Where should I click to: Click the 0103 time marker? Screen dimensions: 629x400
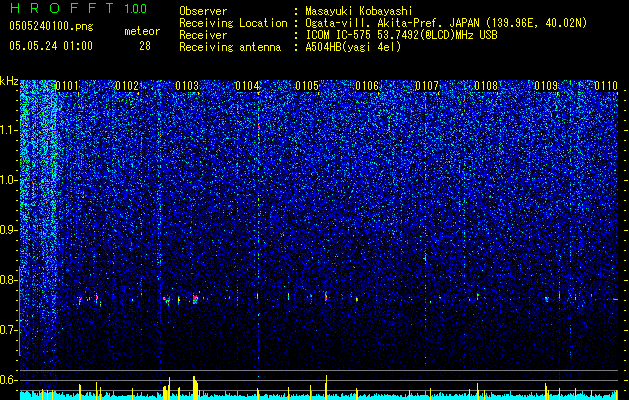tap(187, 86)
